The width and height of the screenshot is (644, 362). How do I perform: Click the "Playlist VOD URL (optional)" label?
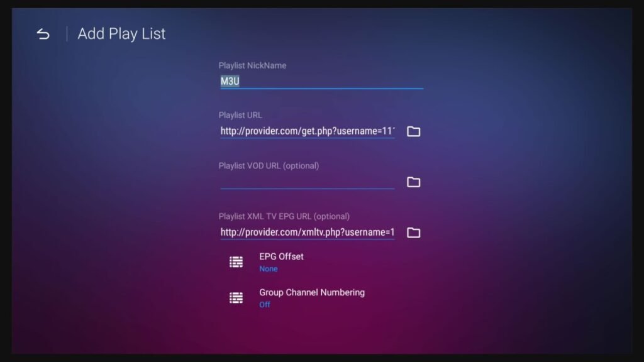tap(269, 166)
